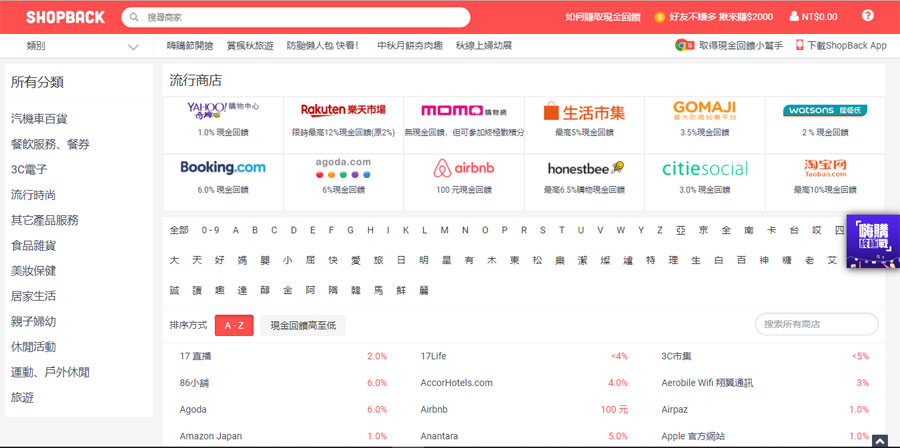Select the 旅遊 category
The height and width of the screenshot is (448, 900).
click(22, 398)
